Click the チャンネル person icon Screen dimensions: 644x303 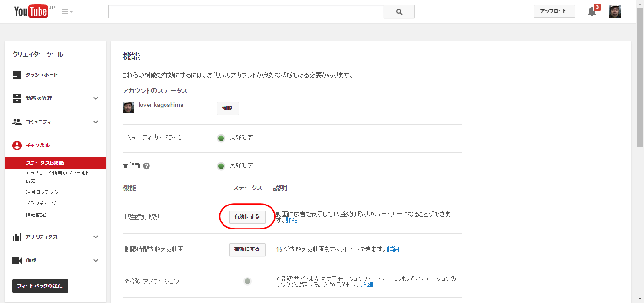pos(17,146)
